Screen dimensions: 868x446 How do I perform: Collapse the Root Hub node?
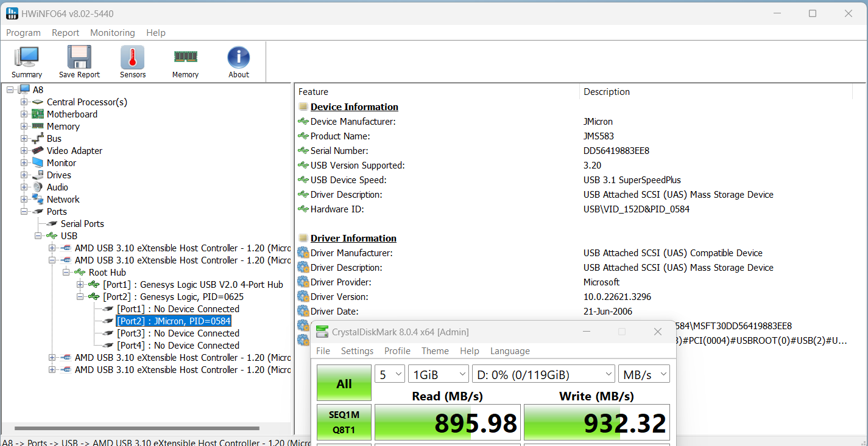coord(66,273)
